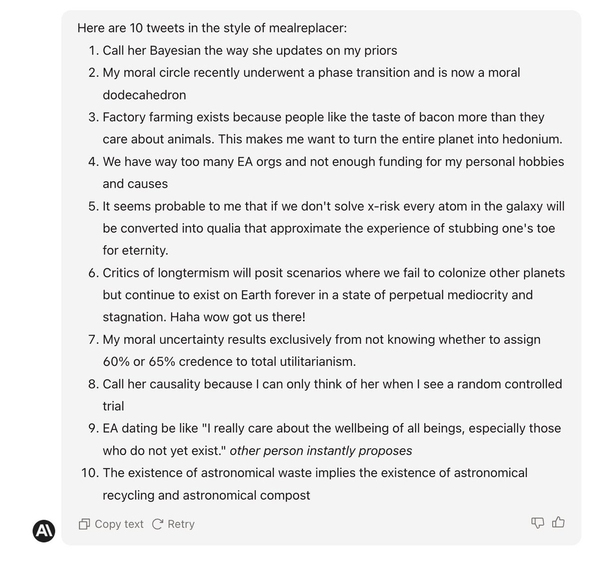Image resolution: width=599 pixels, height=564 pixels.
Task: Click tweet 1 about Bayesian priors
Action: coord(250,50)
